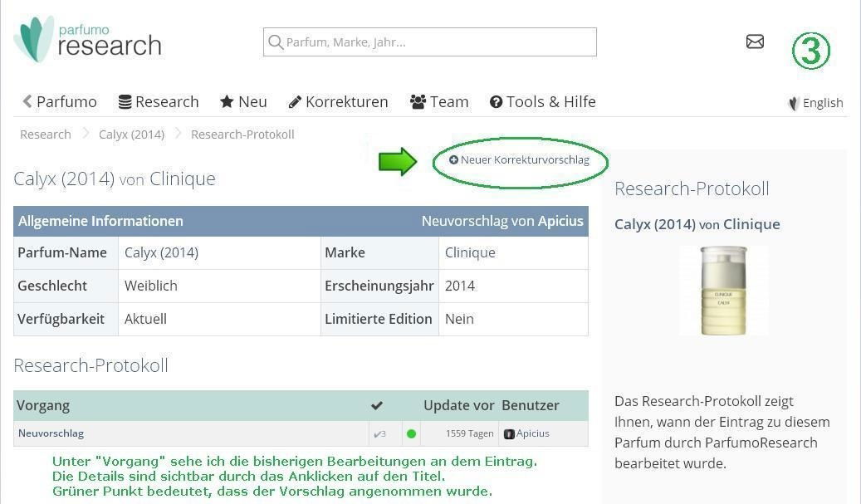861x504 pixels.
Task: Click Calyx (2014) Parfum-Name value
Action: click(161, 252)
